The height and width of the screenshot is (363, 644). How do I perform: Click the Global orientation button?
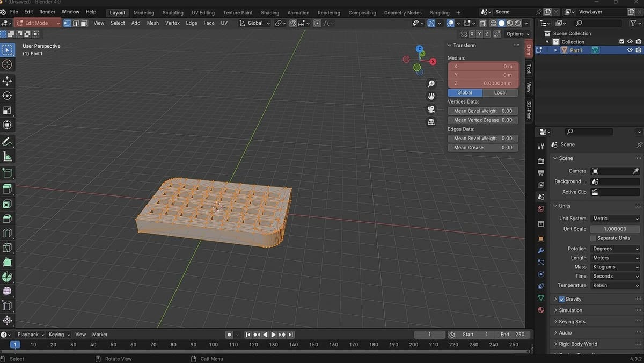[x=465, y=93]
